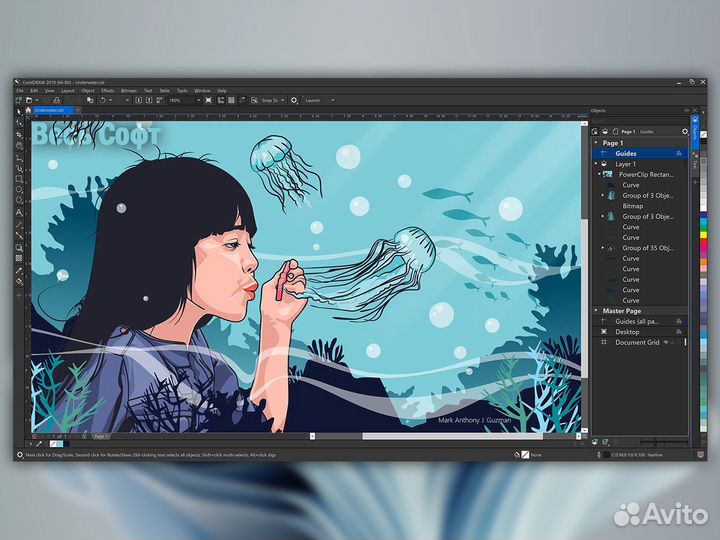Select the Desktop layer row

[x=641, y=332]
